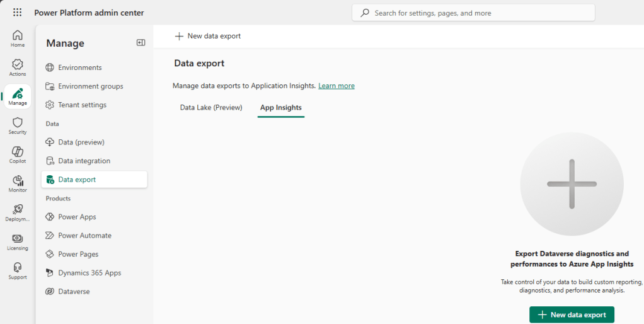Navigate to Power Automate under Products
644x324 pixels.
click(x=84, y=236)
